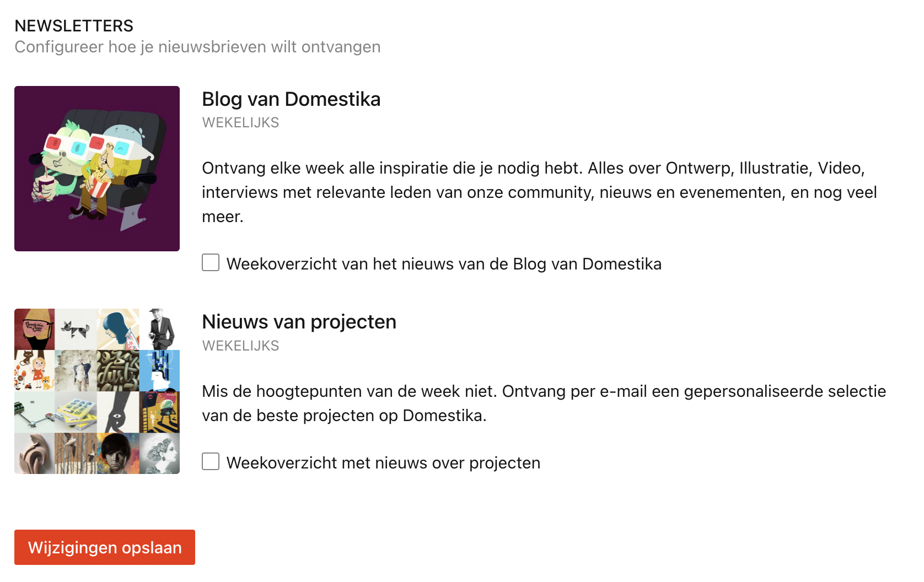The width and height of the screenshot is (924, 582).
Task: Click the 'Weekoverzicht van het nieuws van de Blog' label
Action: click(444, 264)
